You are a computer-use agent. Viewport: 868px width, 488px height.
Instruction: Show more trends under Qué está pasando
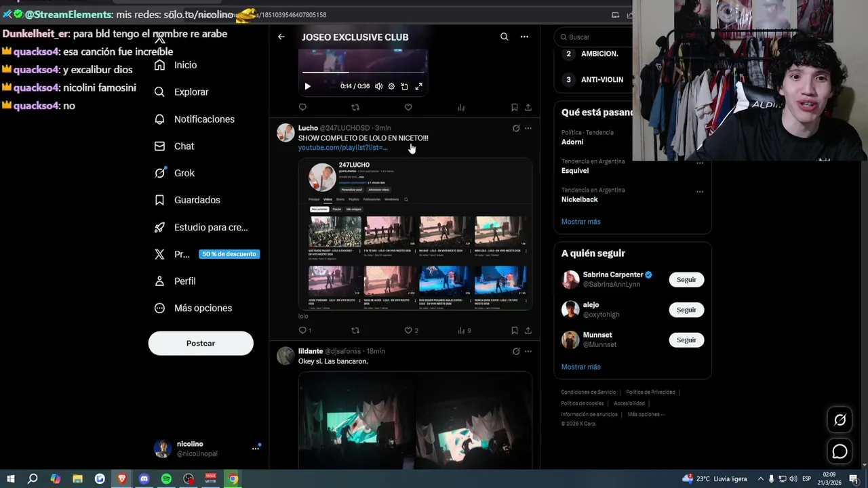point(580,222)
